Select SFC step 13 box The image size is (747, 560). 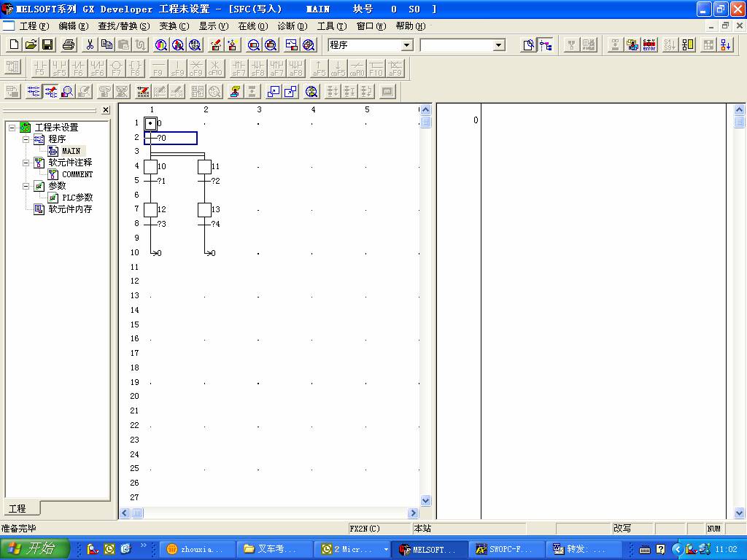[204, 209]
